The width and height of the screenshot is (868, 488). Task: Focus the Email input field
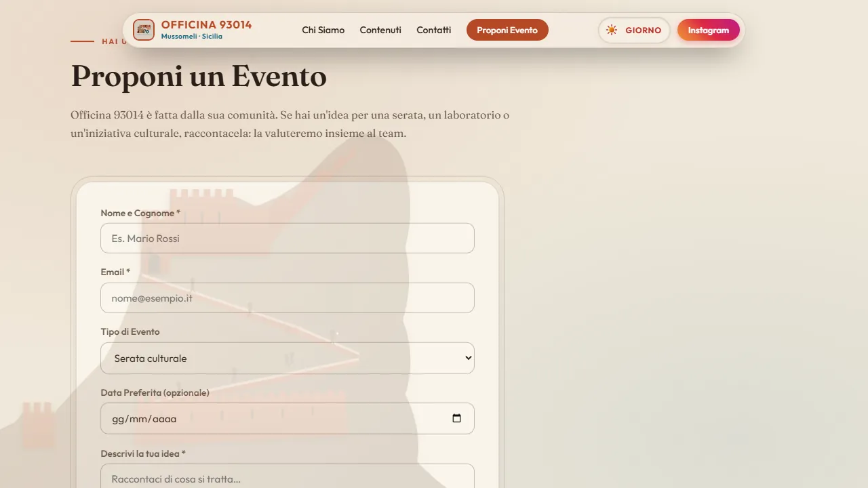[x=288, y=298]
